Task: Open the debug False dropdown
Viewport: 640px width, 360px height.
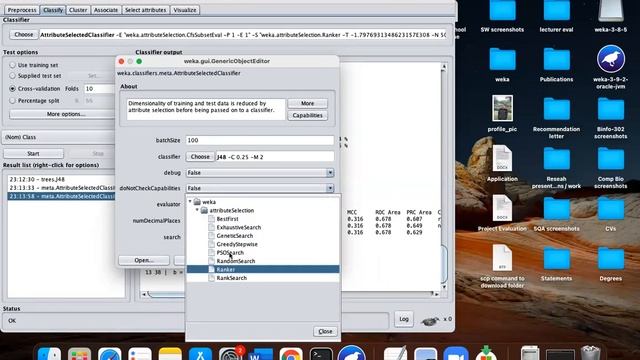Action: [260, 173]
